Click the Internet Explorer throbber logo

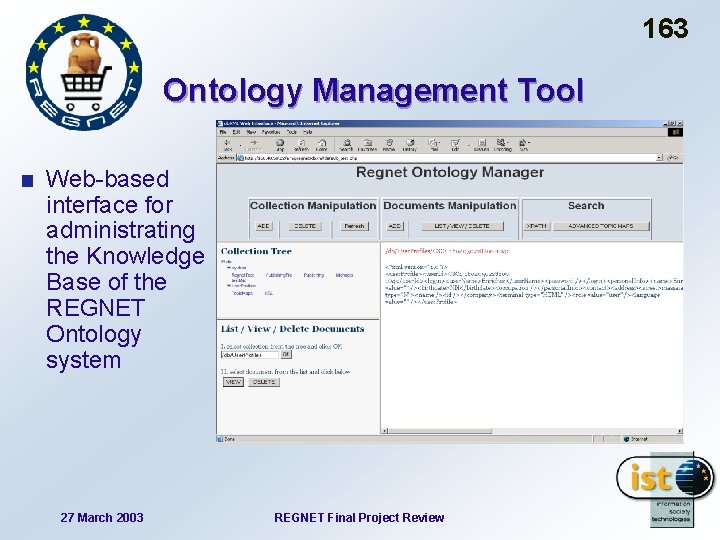[x=675, y=132]
